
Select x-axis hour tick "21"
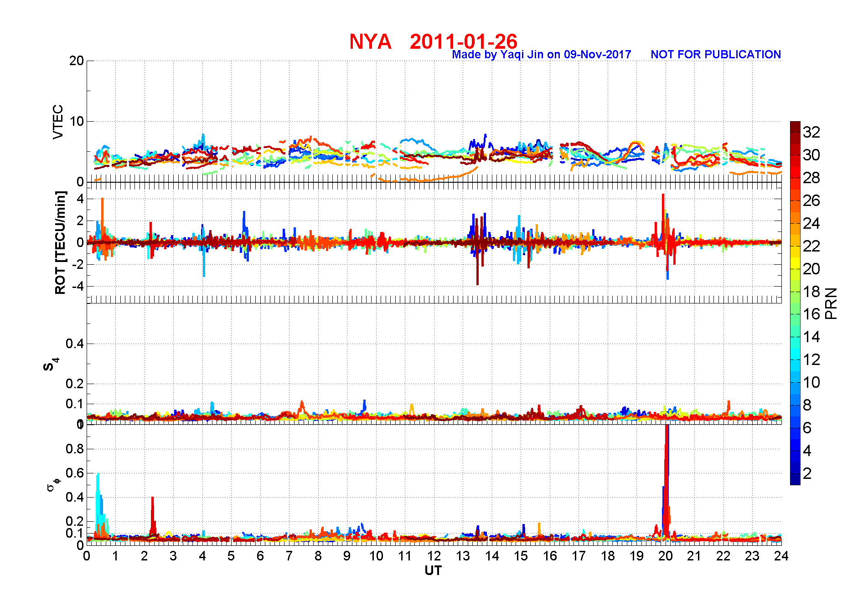pos(694,556)
